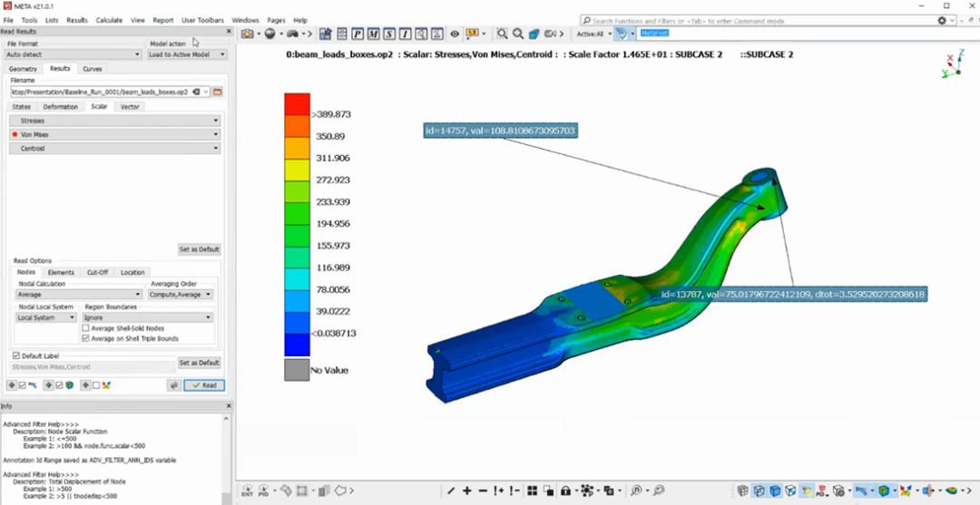Screen dimensions: 980x505
Task: Open the Load to Active Model dropdown
Action: 188,54
